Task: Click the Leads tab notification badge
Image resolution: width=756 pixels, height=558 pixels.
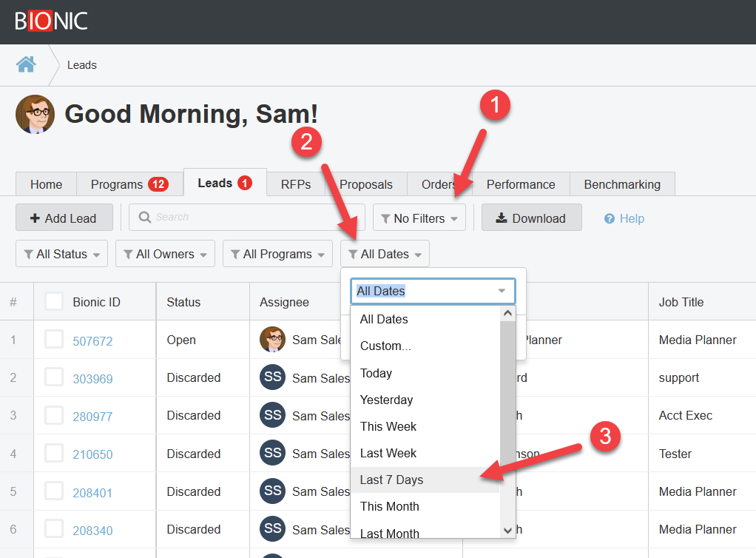Action: pos(244,183)
